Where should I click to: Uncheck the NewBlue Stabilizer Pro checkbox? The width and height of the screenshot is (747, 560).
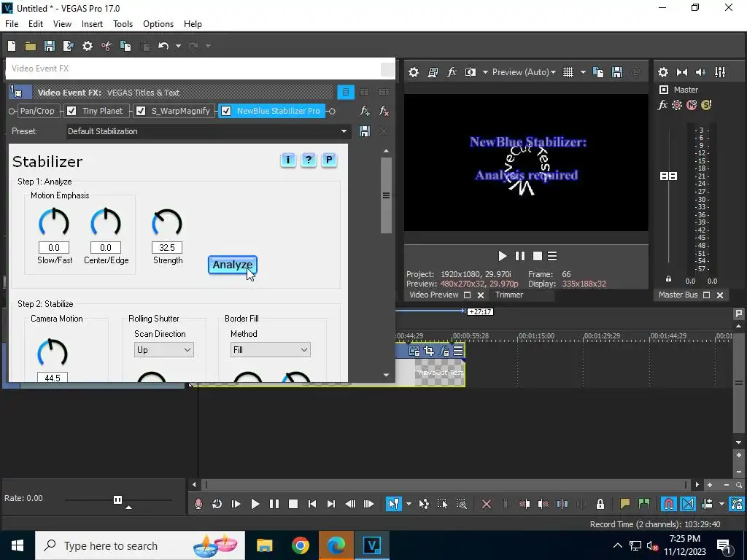[x=226, y=111]
